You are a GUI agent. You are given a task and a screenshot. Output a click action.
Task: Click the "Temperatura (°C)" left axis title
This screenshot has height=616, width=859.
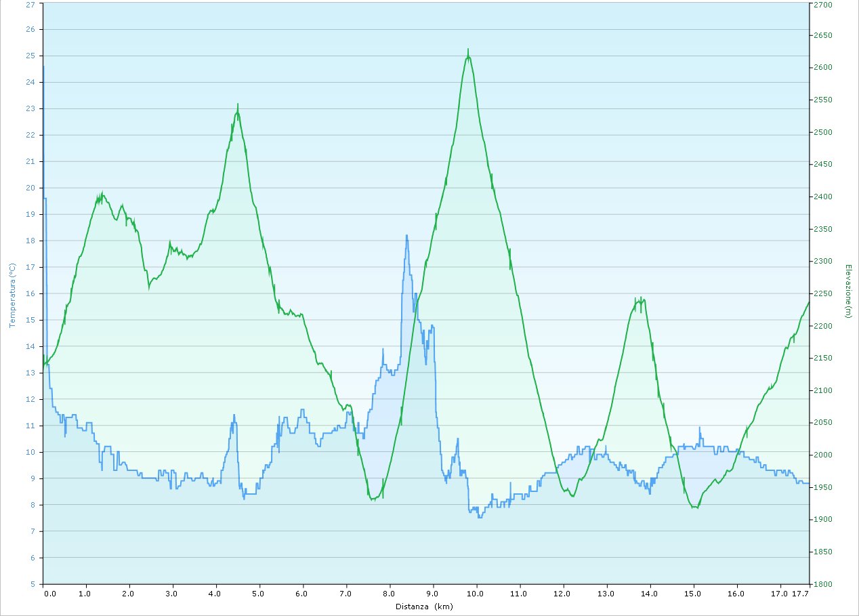[12, 295]
